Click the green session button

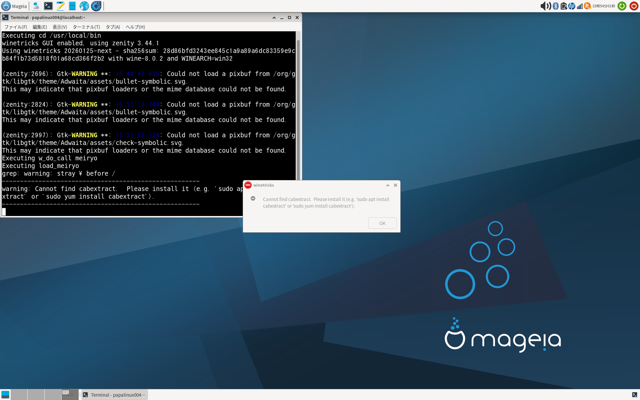(x=621, y=6)
